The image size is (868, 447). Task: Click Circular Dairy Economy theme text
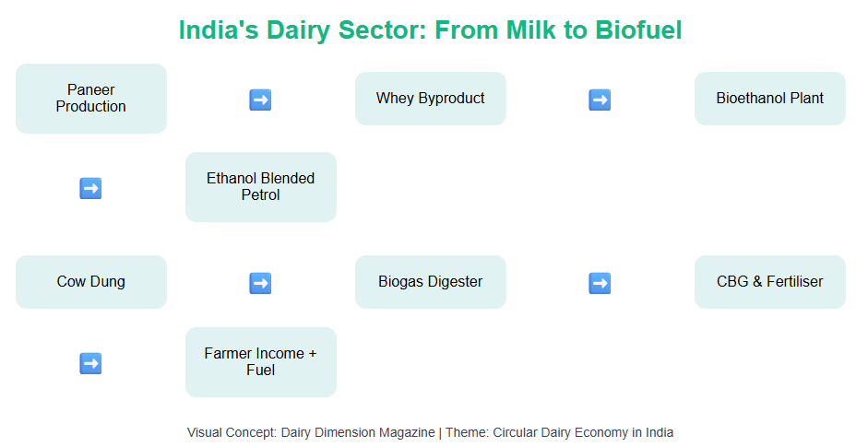[x=584, y=432]
